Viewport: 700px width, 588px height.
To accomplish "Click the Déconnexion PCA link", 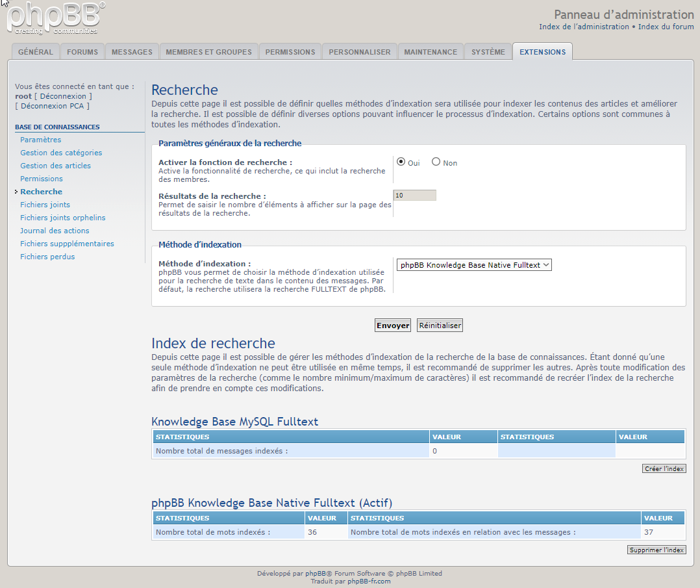I will pyautogui.click(x=52, y=106).
